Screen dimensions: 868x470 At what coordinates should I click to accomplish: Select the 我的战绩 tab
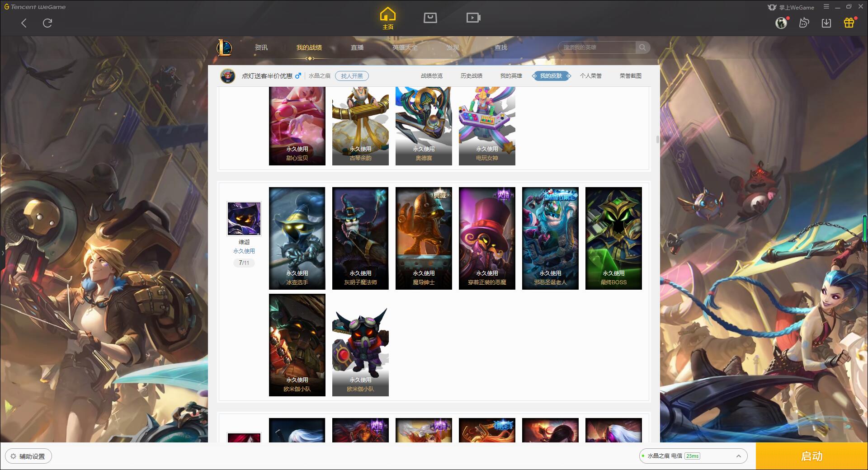[x=309, y=47]
